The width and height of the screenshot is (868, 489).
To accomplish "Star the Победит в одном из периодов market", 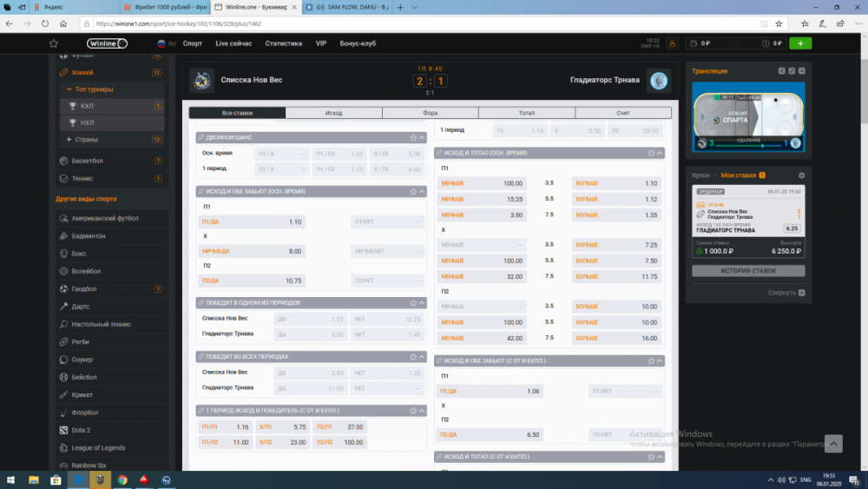I will (413, 302).
